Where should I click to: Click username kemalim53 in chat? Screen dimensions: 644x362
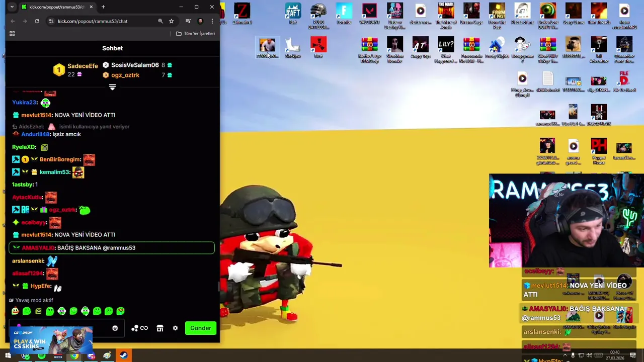54,172
